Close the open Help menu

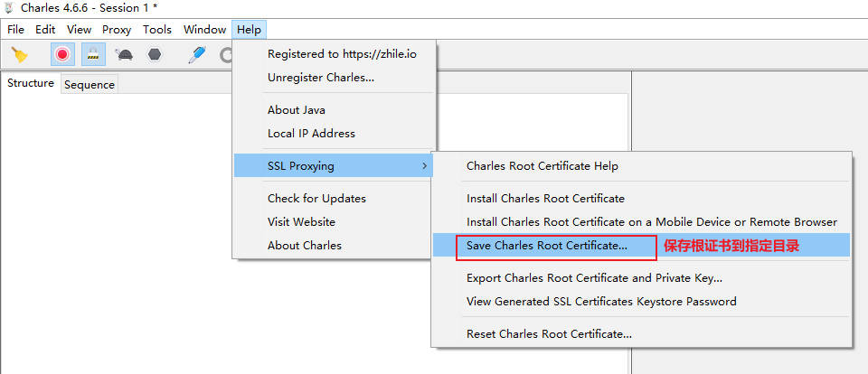click(x=250, y=29)
